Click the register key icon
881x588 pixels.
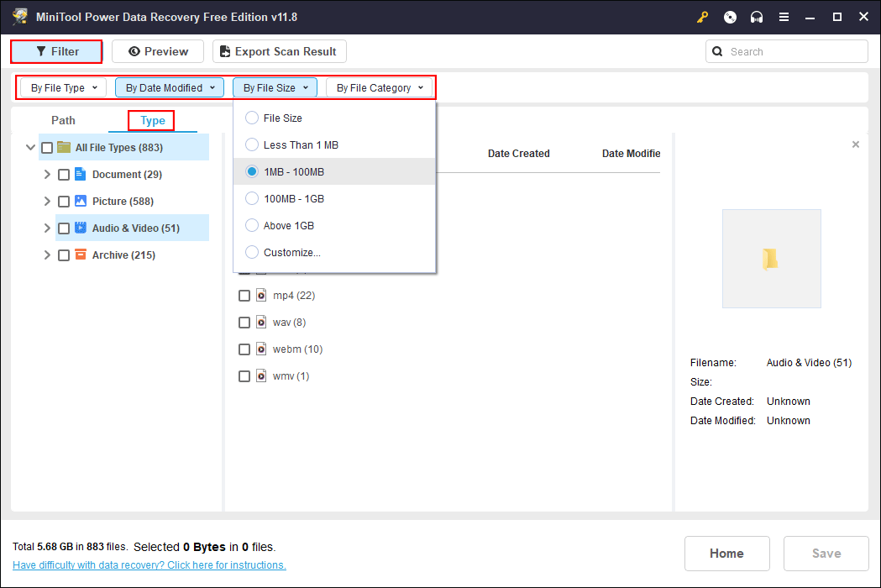[702, 17]
